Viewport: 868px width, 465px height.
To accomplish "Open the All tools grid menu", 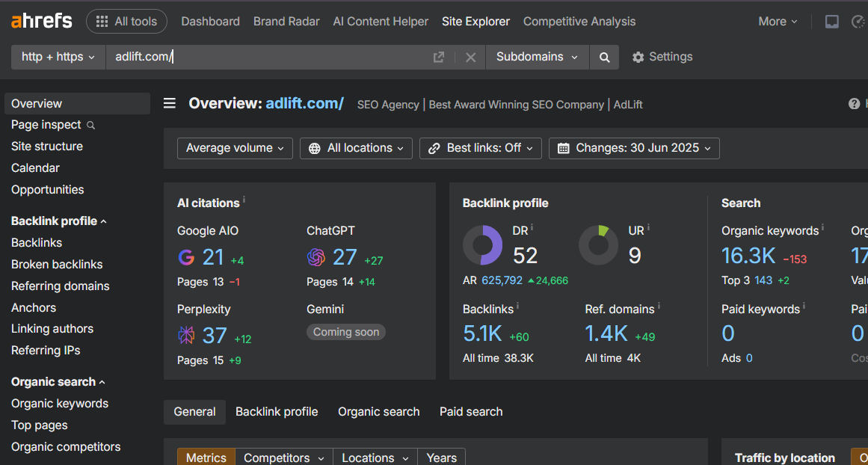I will [127, 22].
